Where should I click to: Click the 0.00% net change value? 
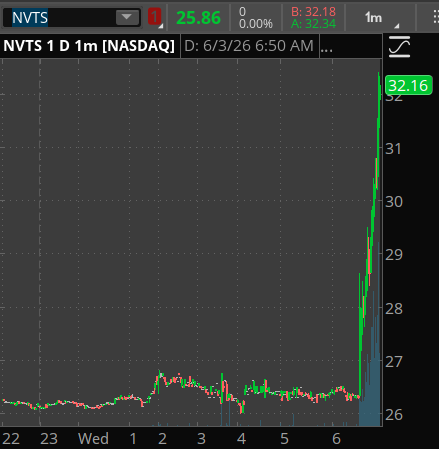(x=256, y=24)
